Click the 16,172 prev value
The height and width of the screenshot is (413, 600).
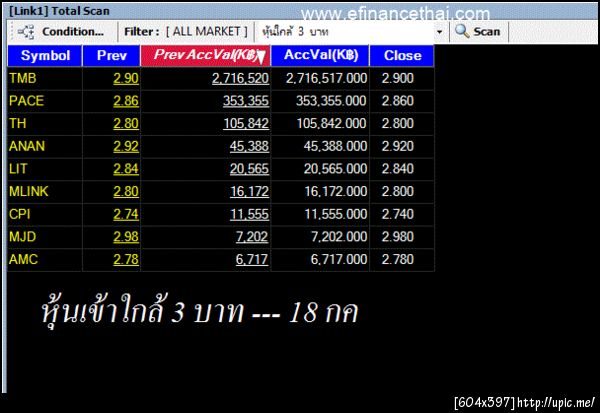pyautogui.click(x=249, y=191)
